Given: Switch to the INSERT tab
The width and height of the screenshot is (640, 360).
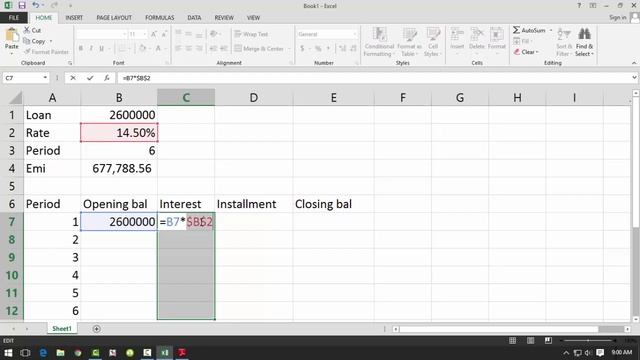Looking at the screenshot, I should 74,18.
